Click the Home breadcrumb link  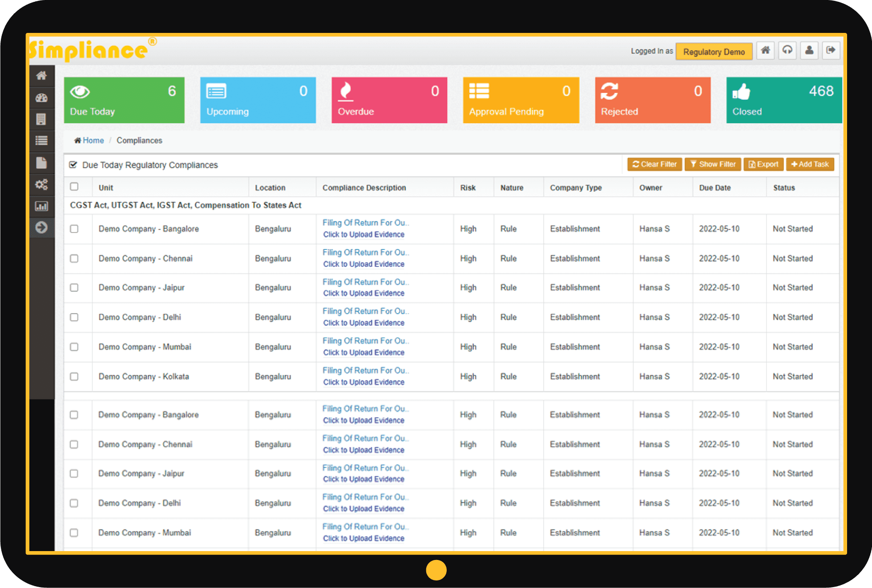[93, 141]
